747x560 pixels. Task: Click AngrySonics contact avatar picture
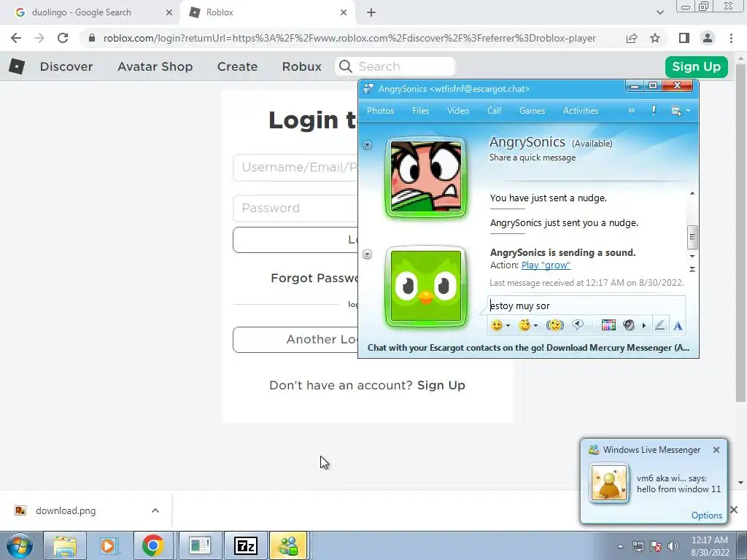tap(426, 176)
